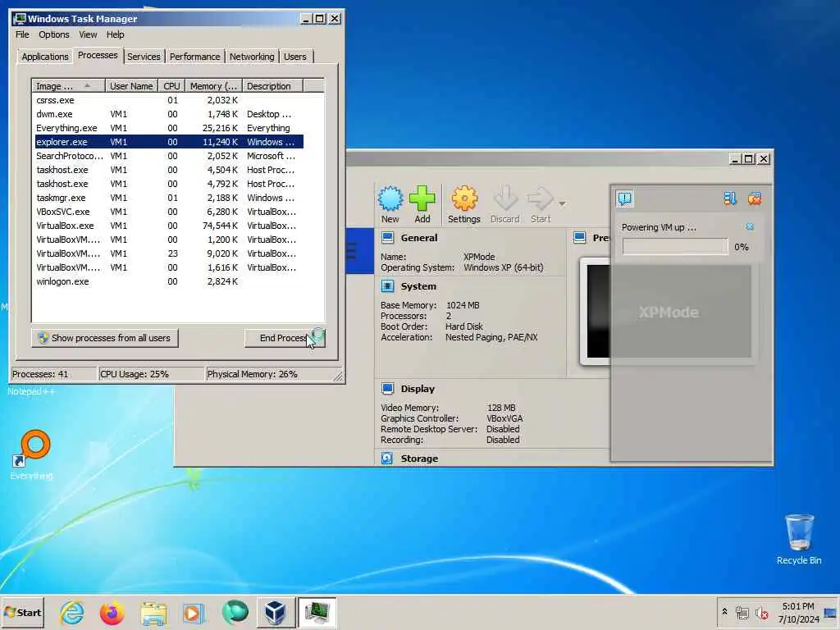Image resolution: width=840 pixels, height=630 pixels.
Task: Open the Recycle Bin desktop icon
Action: pos(799,539)
